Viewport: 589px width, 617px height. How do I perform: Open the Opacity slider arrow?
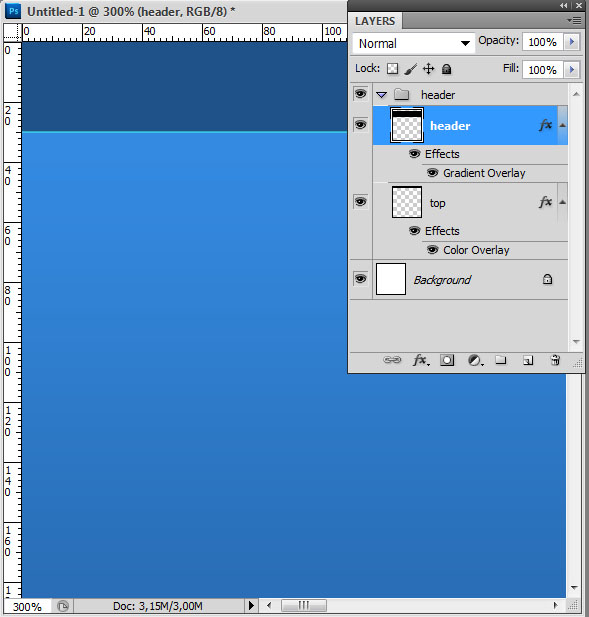point(572,42)
